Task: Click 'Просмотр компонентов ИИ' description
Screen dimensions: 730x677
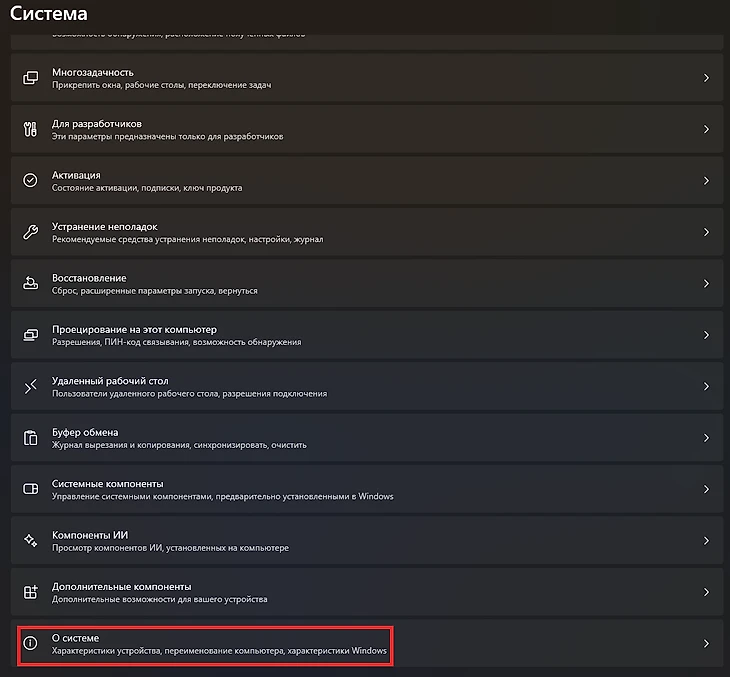Action: [x=170, y=548]
